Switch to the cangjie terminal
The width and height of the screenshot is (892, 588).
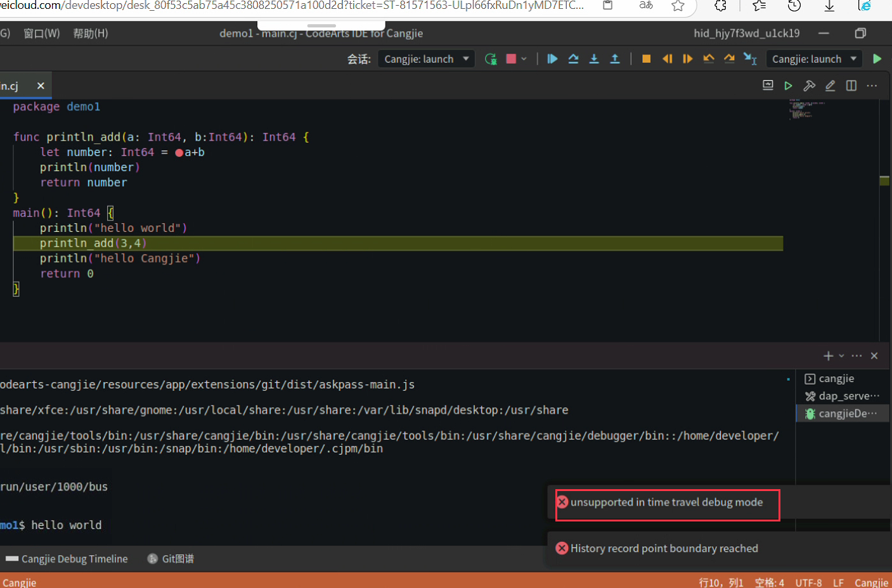pos(843,378)
